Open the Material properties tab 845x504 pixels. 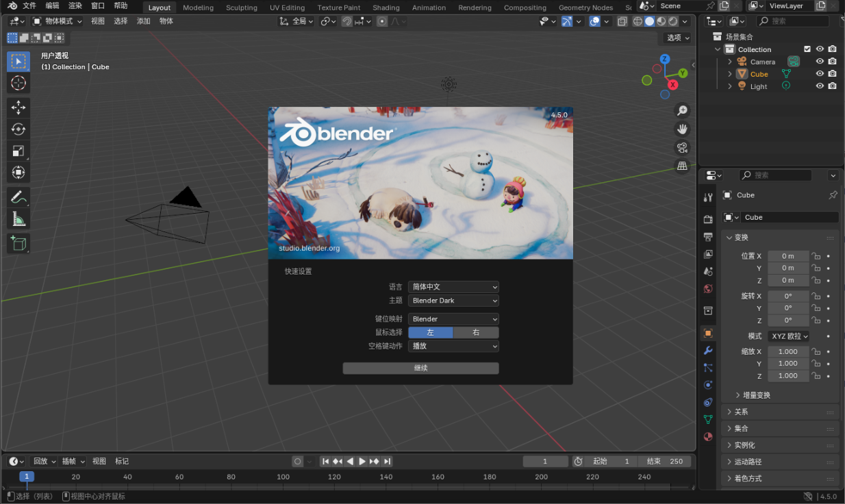pos(708,436)
